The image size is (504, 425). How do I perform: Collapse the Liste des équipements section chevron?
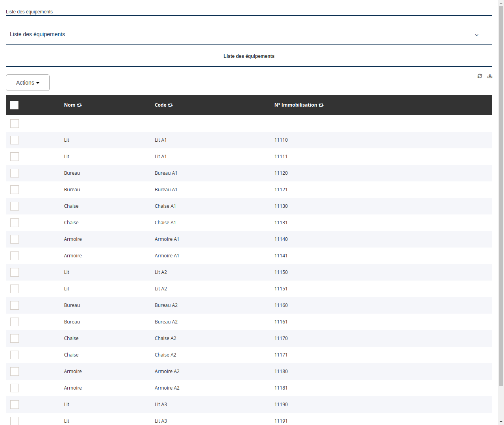[x=476, y=35]
